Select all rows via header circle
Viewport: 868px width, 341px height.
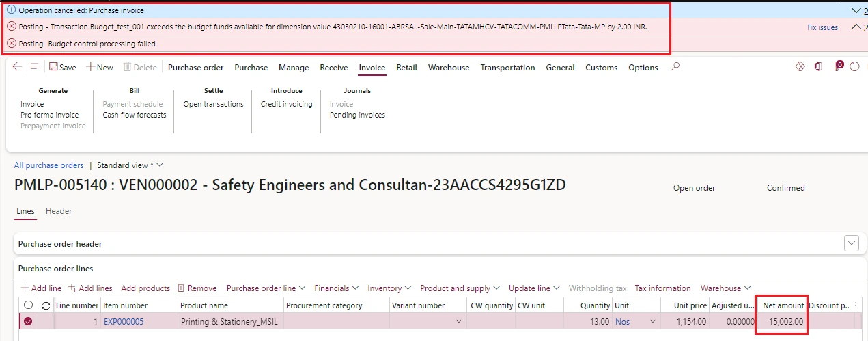pyautogui.click(x=28, y=305)
